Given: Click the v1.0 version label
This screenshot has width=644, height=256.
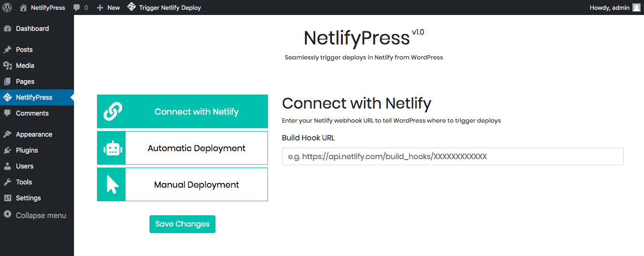Looking at the screenshot, I should tap(418, 32).
